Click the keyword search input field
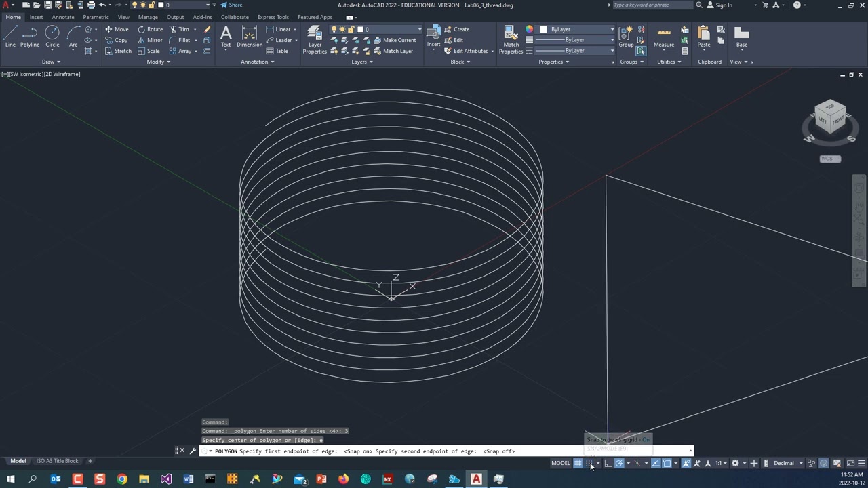868x488 pixels. pos(652,5)
